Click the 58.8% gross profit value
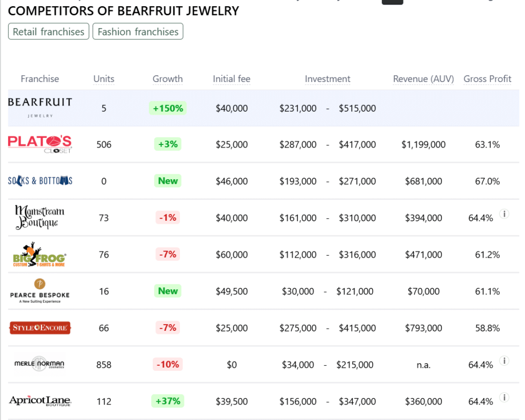 click(488, 328)
